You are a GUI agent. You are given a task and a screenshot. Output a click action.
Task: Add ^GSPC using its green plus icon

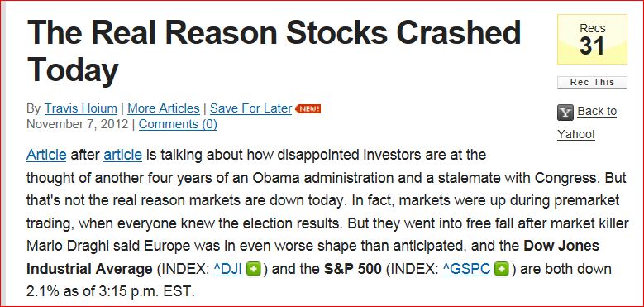coord(502,270)
